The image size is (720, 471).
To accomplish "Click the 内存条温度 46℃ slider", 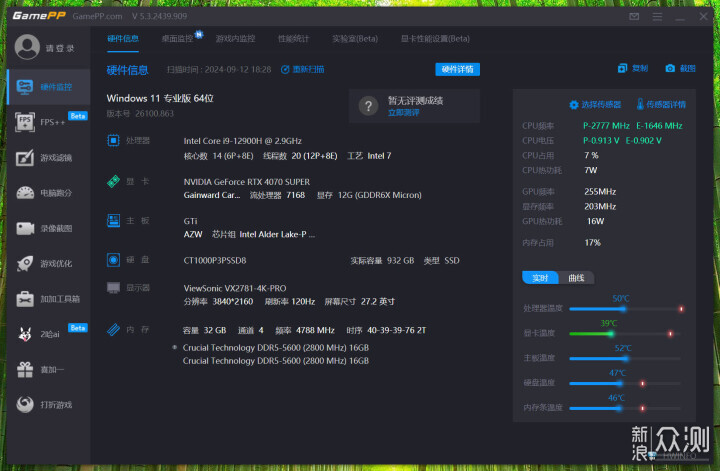I will pyautogui.click(x=625, y=408).
